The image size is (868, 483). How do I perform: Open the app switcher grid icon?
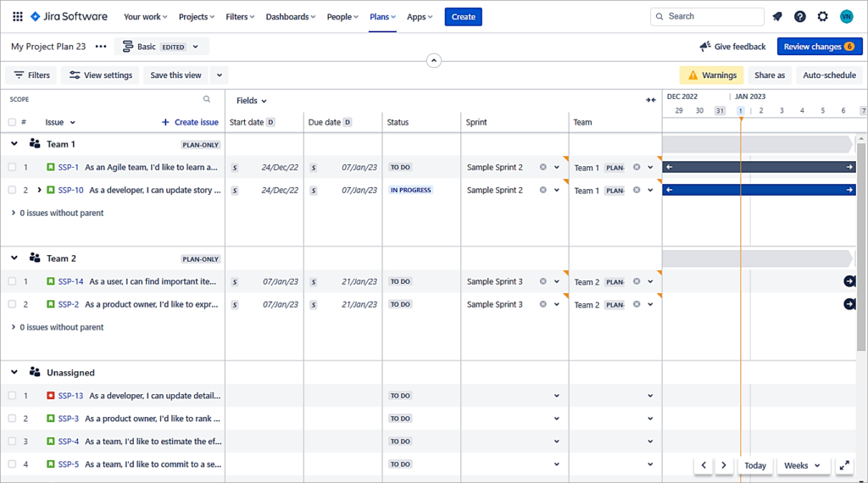(x=18, y=17)
